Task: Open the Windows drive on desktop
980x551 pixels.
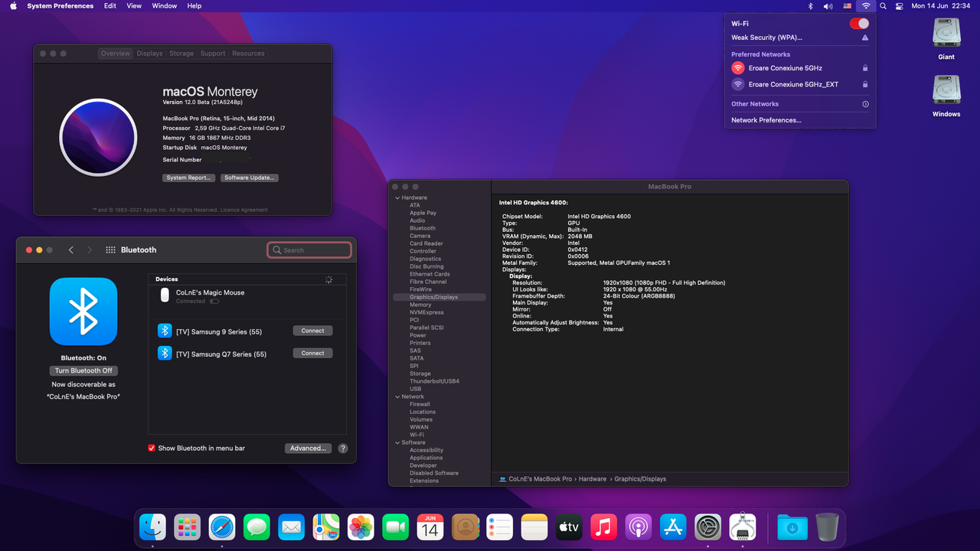Action: coord(946,90)
